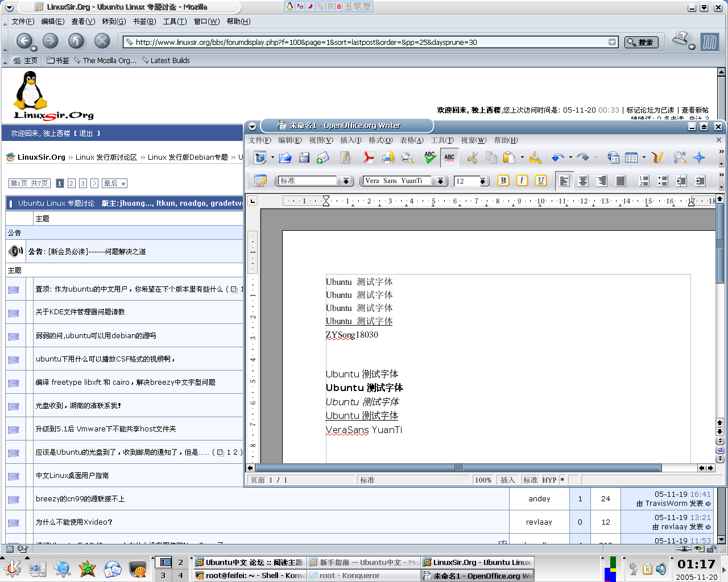Send document as e-mail icon in Writer
The width and height of the screenshot is (728, 582).
(323, 157)
